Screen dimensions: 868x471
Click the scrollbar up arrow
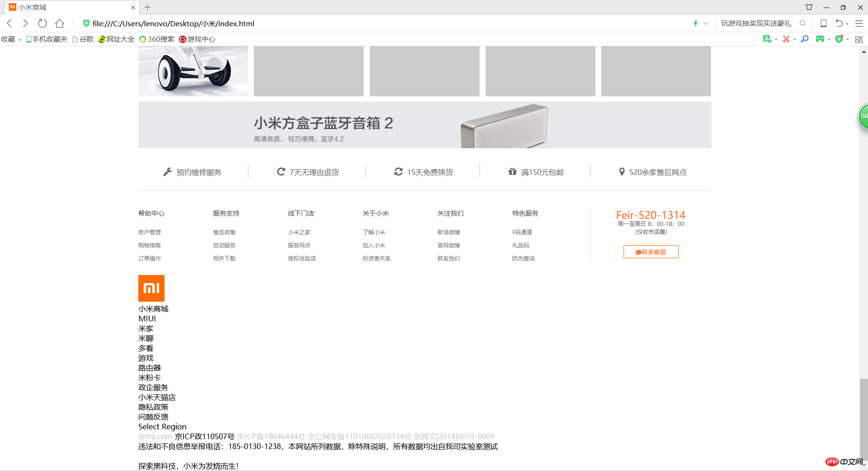tap(863, 51)
